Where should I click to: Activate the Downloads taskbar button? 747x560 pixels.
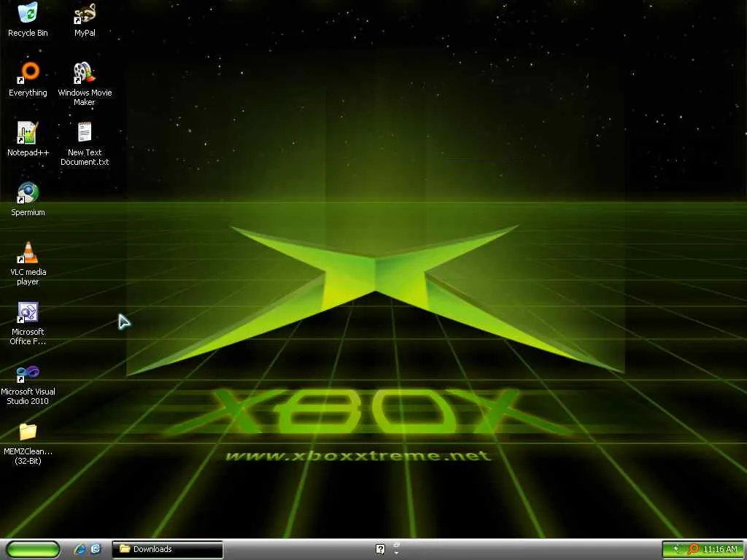coord(167,549)
